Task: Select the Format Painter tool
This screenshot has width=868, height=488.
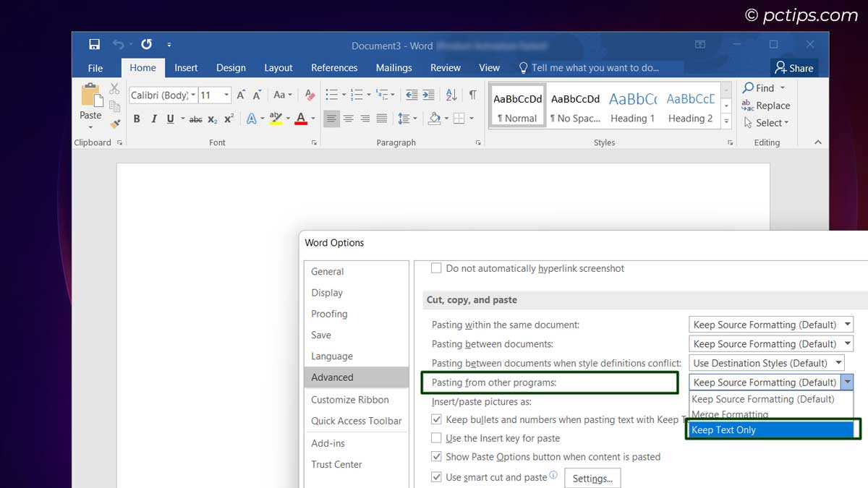Action: point(114,123)
